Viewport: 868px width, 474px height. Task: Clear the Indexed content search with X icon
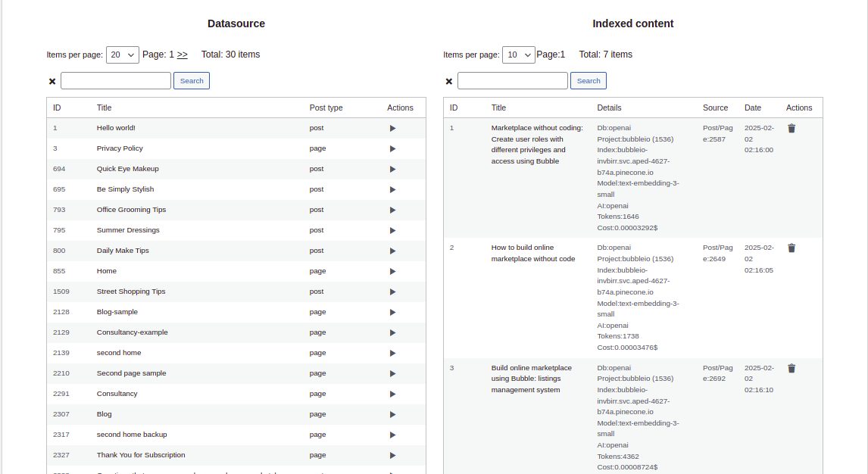click(x=449, y=81)
